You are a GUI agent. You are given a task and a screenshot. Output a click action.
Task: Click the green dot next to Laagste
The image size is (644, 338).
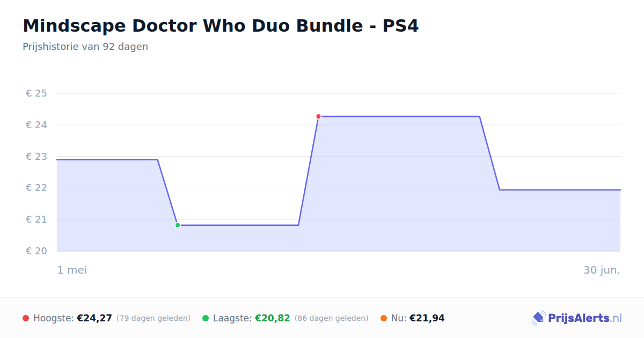click(x=206, y=318)
